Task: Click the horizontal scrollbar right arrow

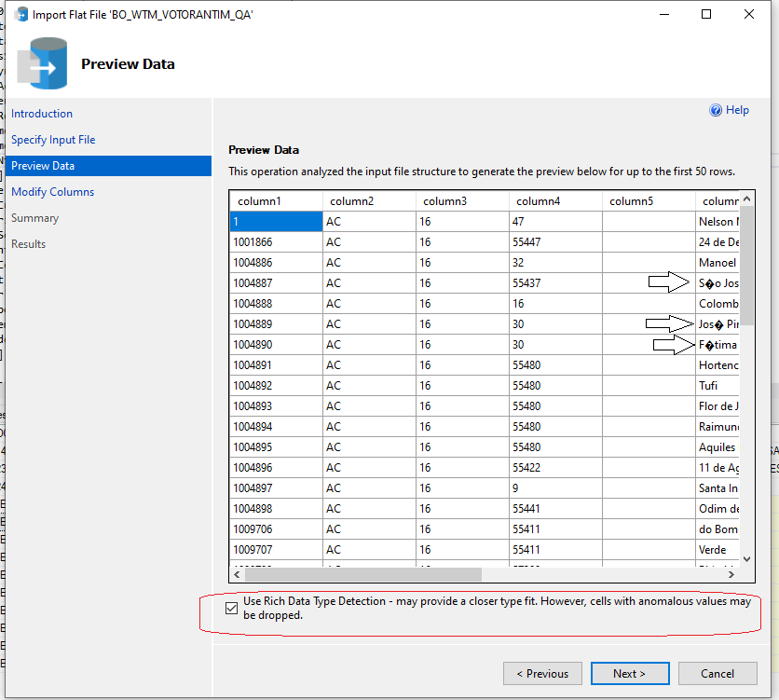Action: point(731,574)
